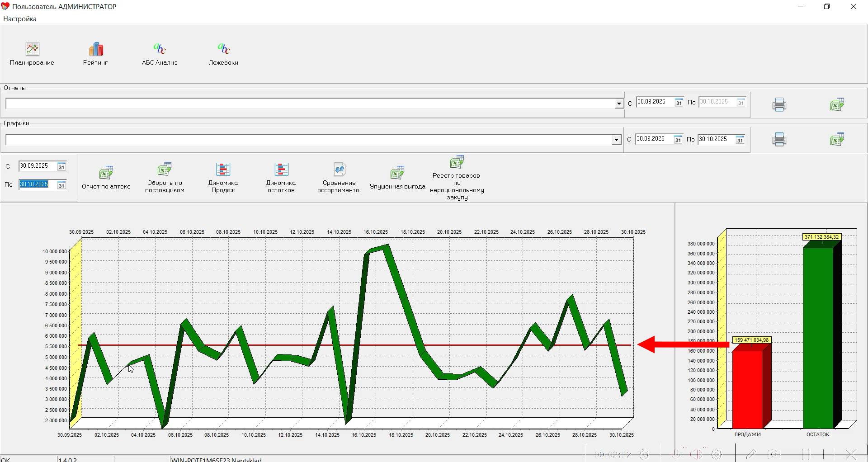Export the Графики chart to Excel

[x=837, y=139]
